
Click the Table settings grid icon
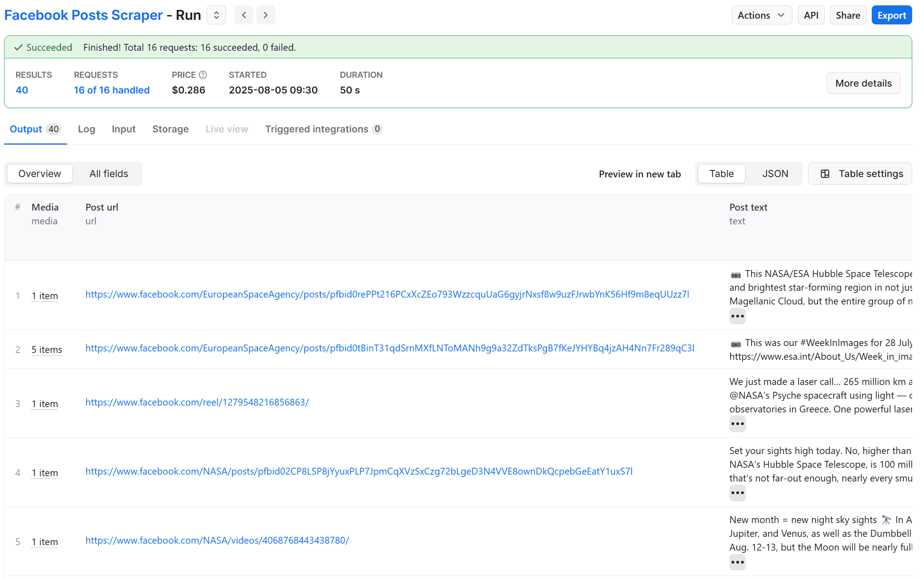pos(825,174)
